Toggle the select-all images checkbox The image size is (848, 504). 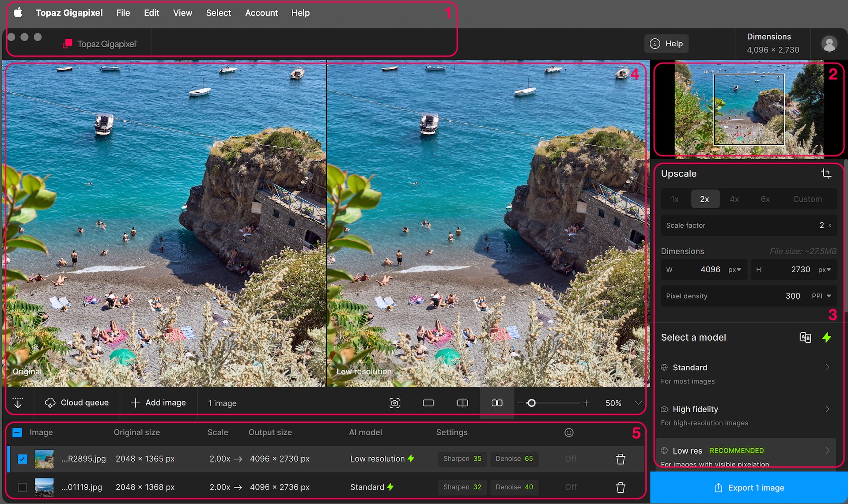pos(17,433)
